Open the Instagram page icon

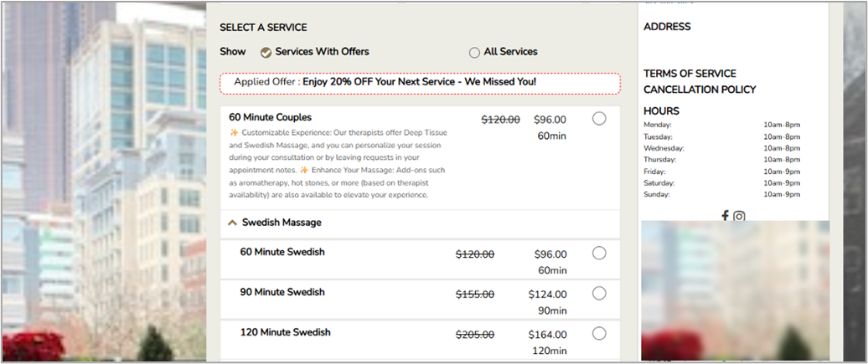tap(739, 216)
